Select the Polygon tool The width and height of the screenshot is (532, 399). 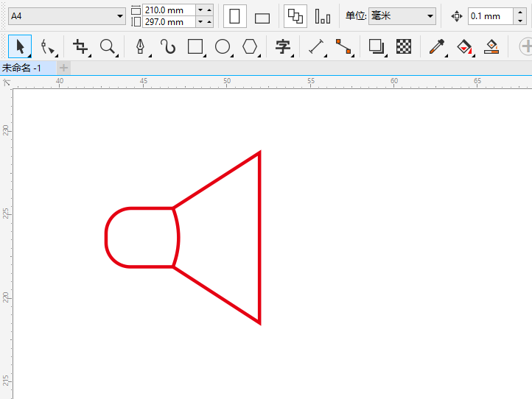coord(250,47)
